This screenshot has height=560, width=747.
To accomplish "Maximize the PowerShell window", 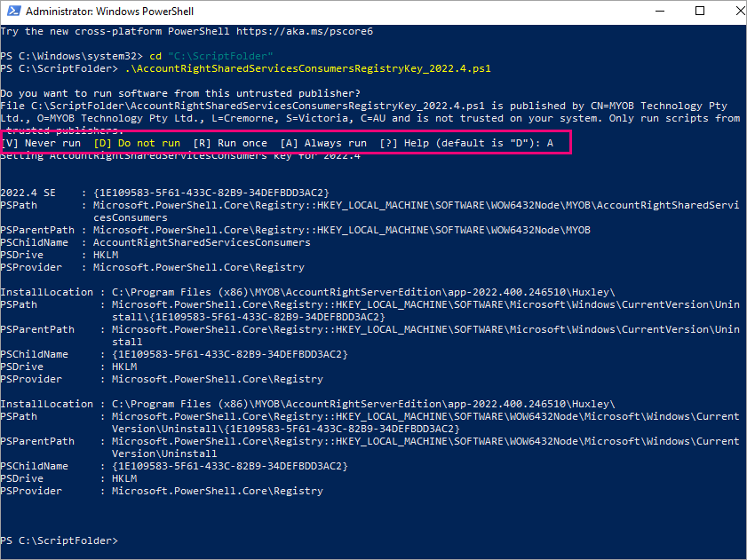I will click(x=700, y=12).
